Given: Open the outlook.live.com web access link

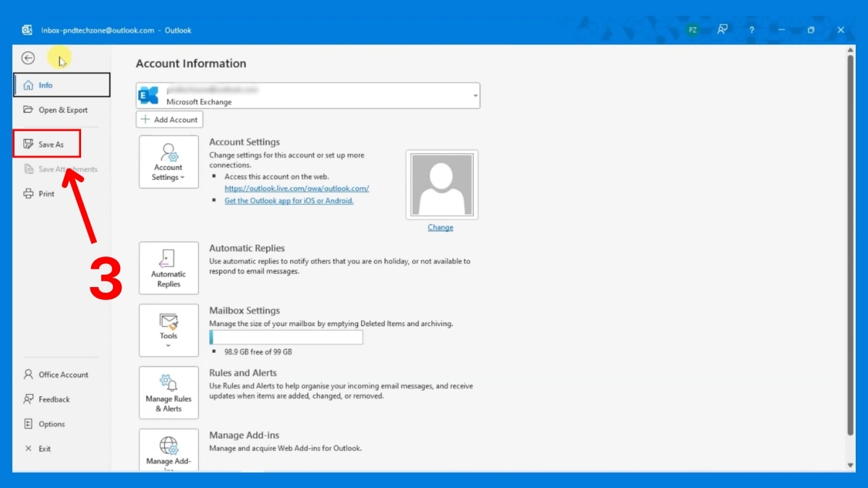Looking at the screenshot, I should click(x=297, y=188).
